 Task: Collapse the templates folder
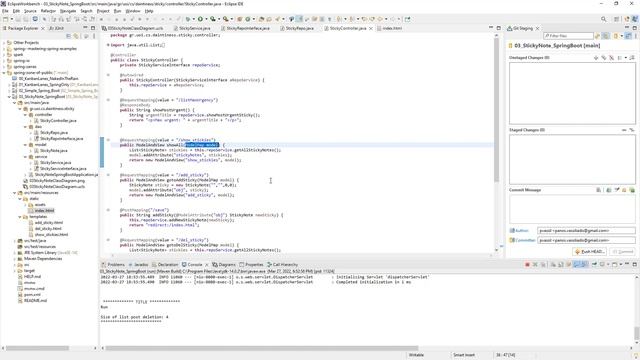20,217
